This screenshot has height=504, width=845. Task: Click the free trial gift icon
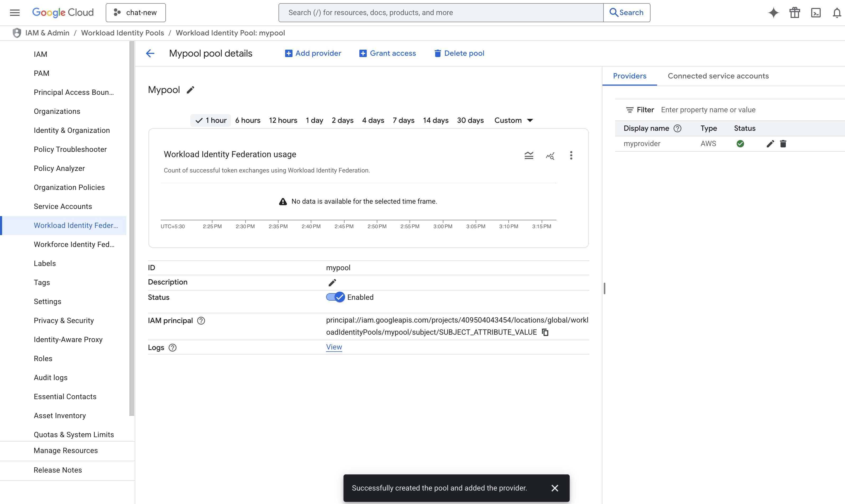(x=794, y=13)
